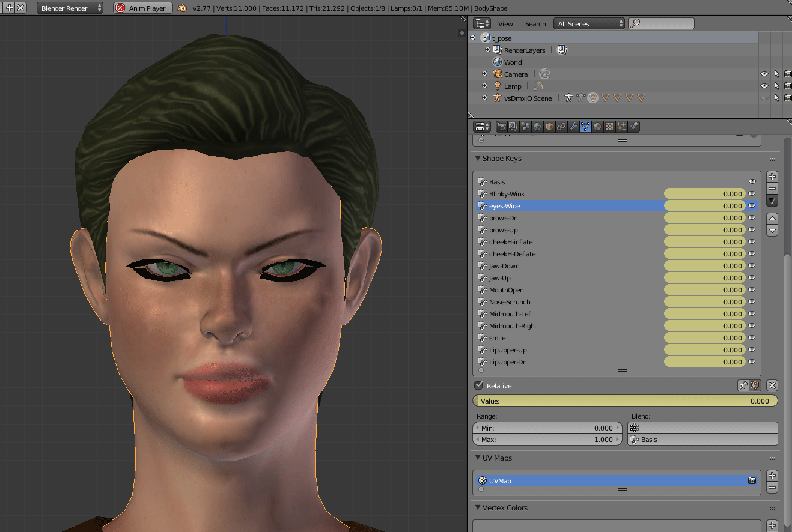Collapse the t_pose scene tree
This screenshot has height=532, width=792.
pos(473,38)
